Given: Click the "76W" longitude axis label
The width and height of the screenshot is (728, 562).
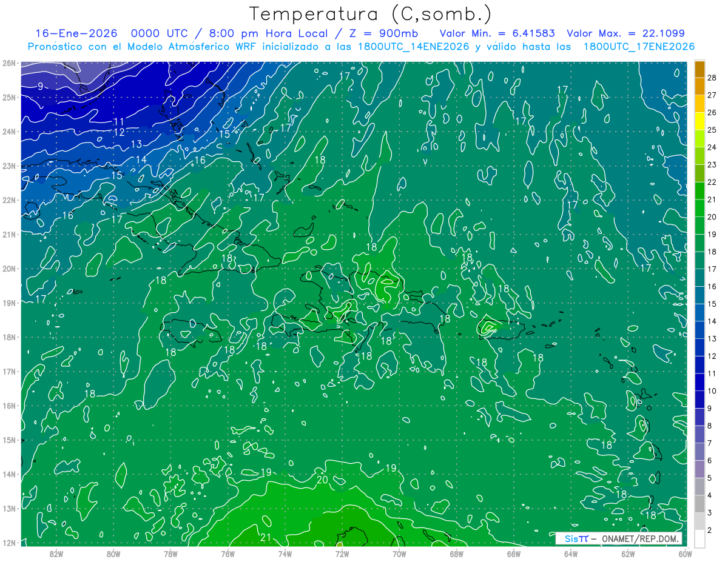Looking at the screenshot, I should pyautogui.click(x=228, y=554).
